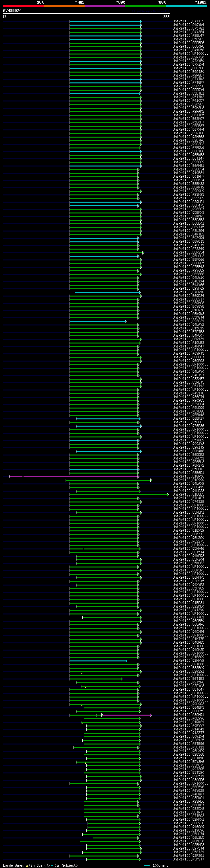
Task: Select hit label UniRef100_C7YTW3
Action: [x=188, y=79]
